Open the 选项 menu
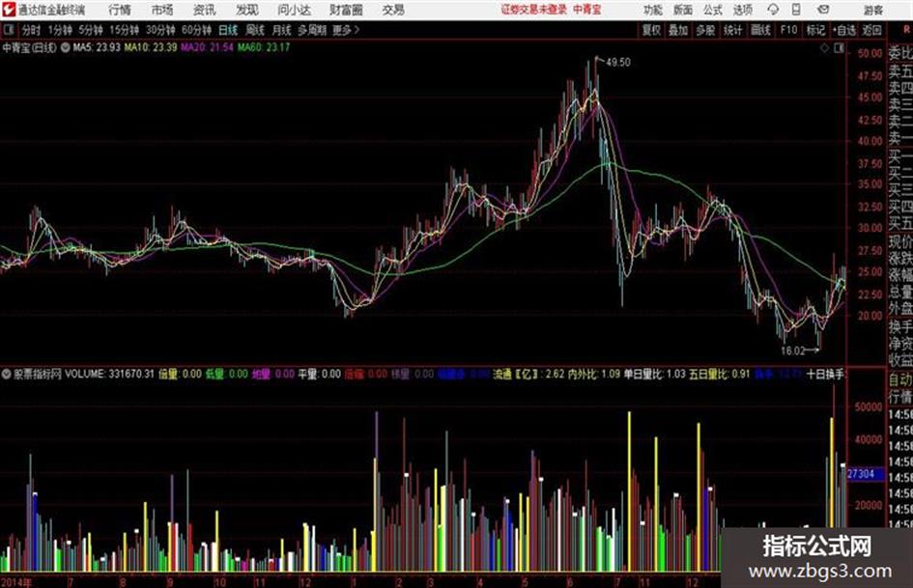The height and width of the screenshot is (588, 913). click(x=742, y=10)
